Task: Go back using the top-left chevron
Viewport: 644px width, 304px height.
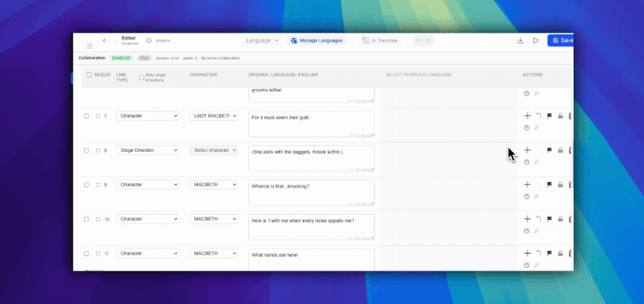Action: coord(104,40)
